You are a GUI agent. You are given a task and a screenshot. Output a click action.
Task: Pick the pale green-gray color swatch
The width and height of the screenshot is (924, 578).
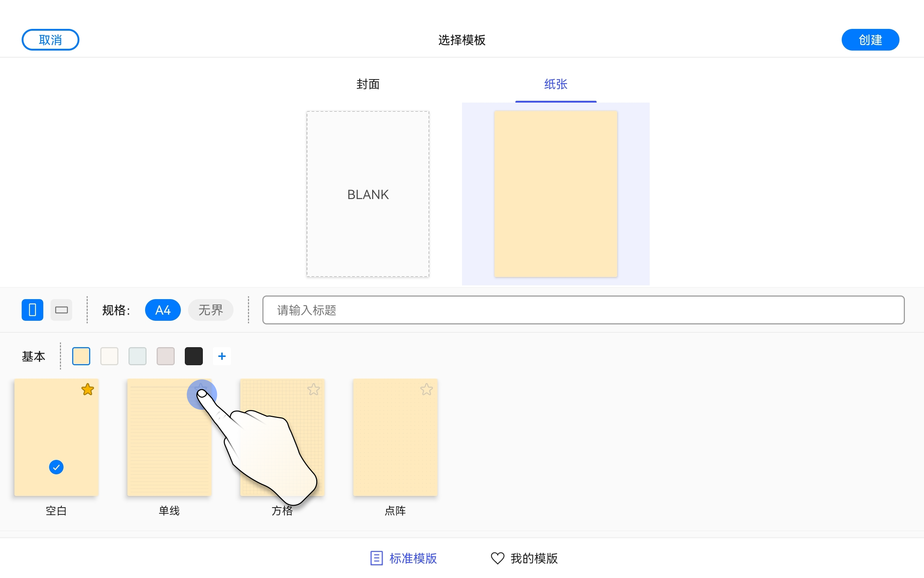[x=138, y=356]
